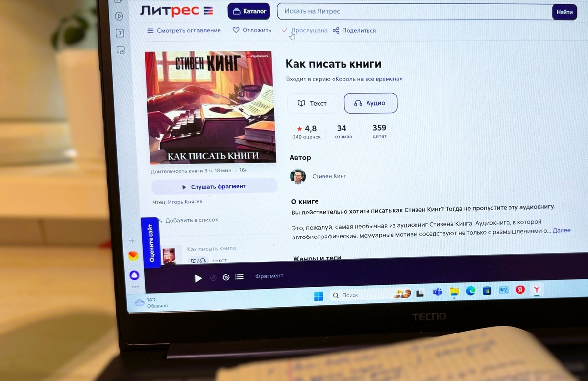The height and width of the screenshot is (381, 588).
Task: Click the Поделиться share icon
Action: tap(336, 30)
